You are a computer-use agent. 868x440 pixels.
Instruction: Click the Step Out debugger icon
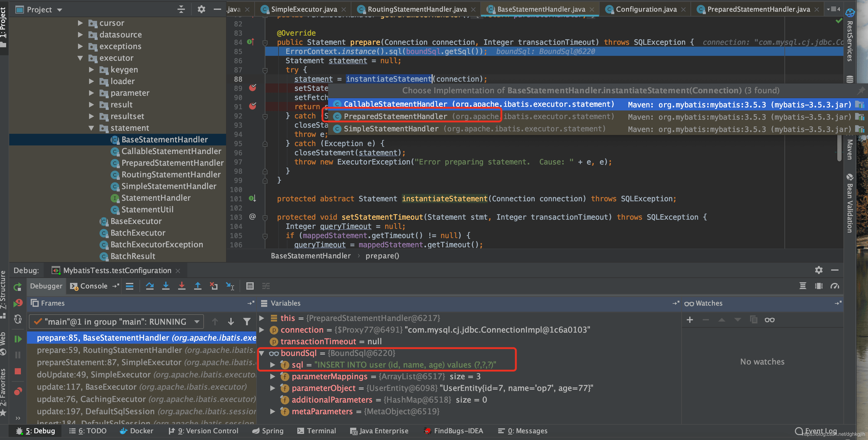198,286
